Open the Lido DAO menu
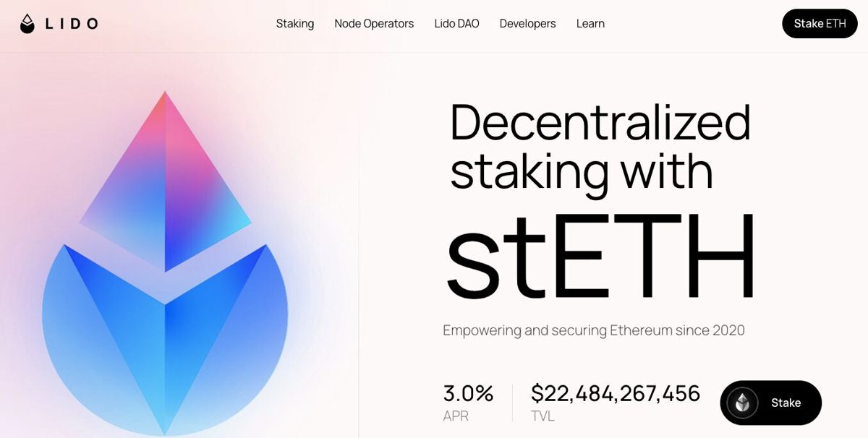 point(456,24)
